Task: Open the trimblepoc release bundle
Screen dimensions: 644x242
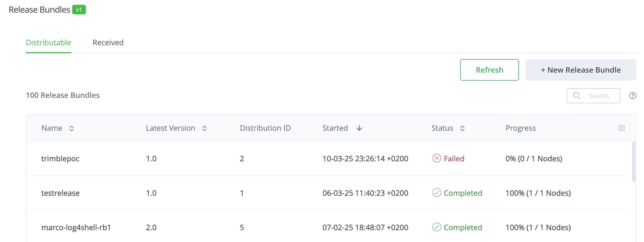Action: [x=60, y=159]
